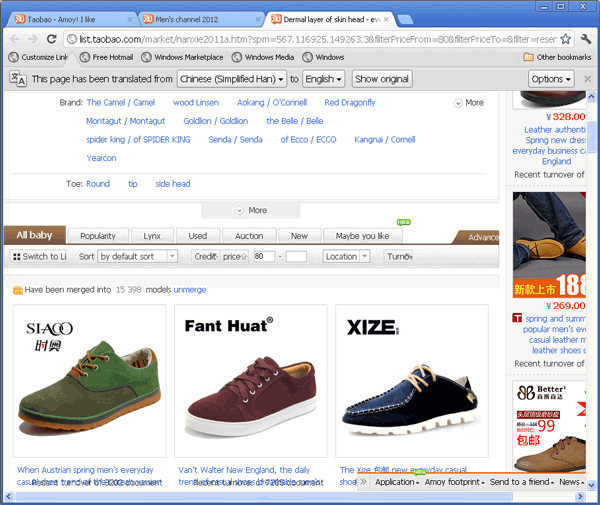The height and width of the screenshot is (505, 600).
Task: Open the Amoy footprint menu
Action: pos(455,482)
